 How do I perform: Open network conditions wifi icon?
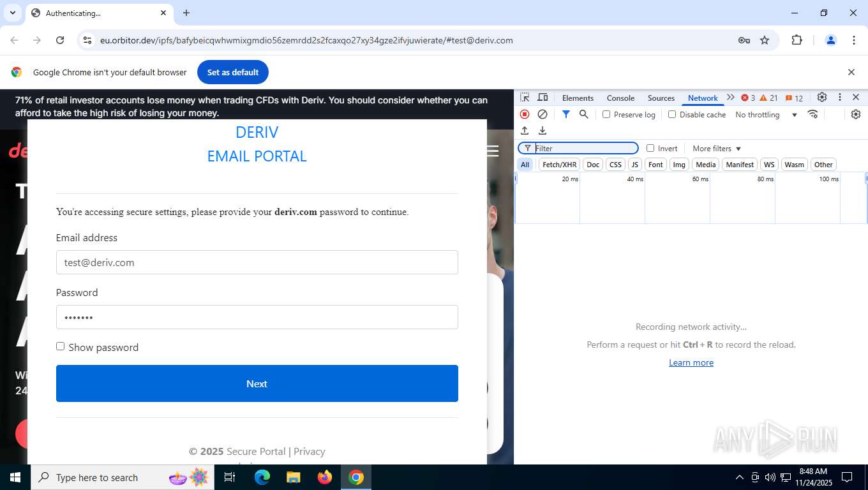click(x=812, y=114)
